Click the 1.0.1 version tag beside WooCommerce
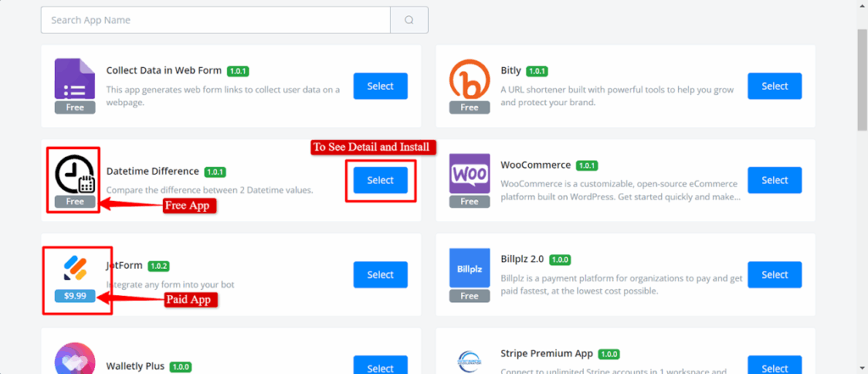The height and width of the screenshot is (374, 868). 587,165
